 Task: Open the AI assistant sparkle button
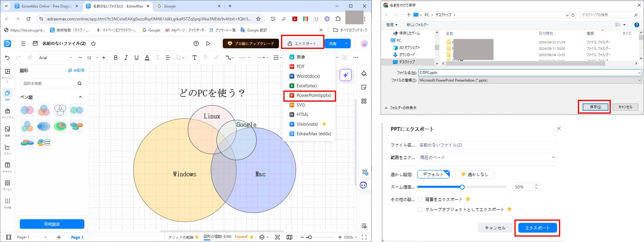[346, 75]
